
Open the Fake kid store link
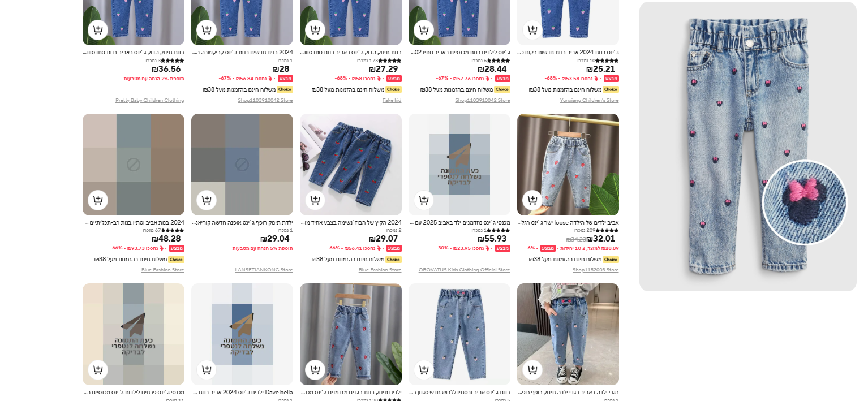point(392,100)
